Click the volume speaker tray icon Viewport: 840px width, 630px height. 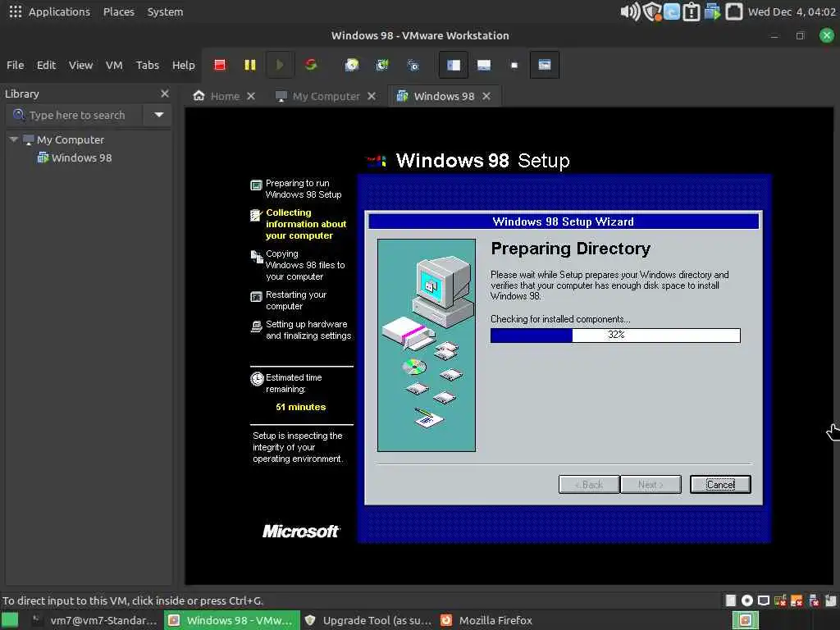tap(630, 11)
